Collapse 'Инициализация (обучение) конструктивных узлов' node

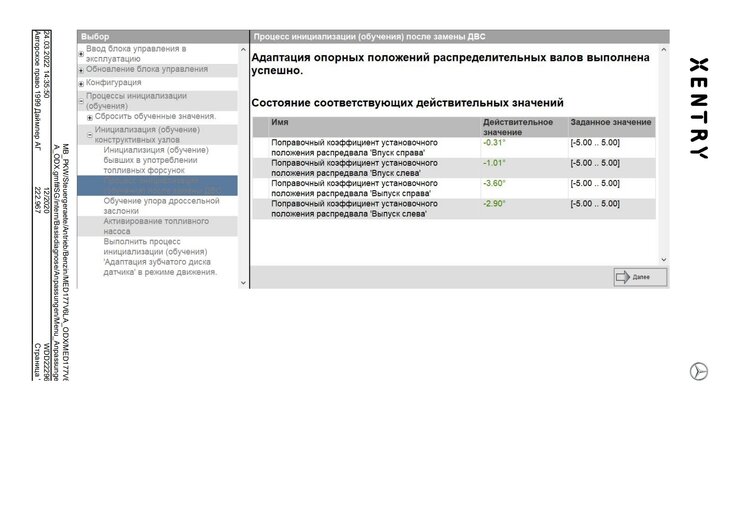pos(90,135)
